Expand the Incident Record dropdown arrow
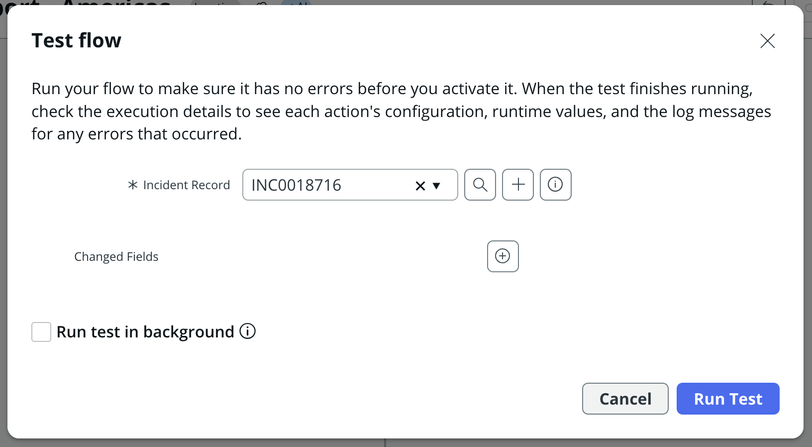 coord(437,186)
